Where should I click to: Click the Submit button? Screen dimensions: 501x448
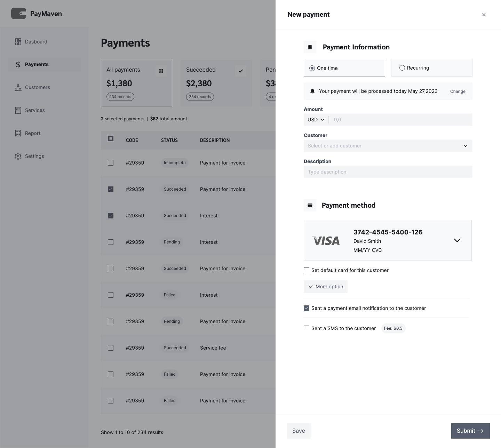point(470,431)
